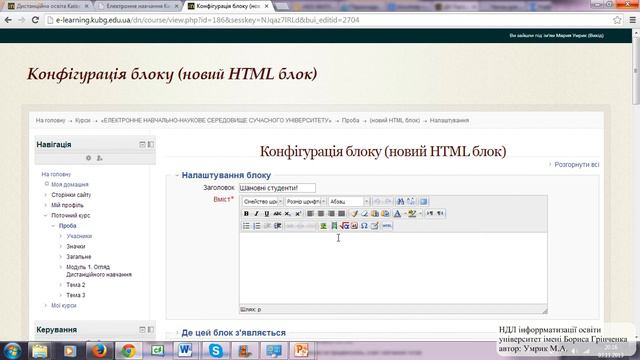Image resolution: width=640 pixels, height=360 pixels.
Task: Click the paste from Word icon
Action: pos(385,213)
